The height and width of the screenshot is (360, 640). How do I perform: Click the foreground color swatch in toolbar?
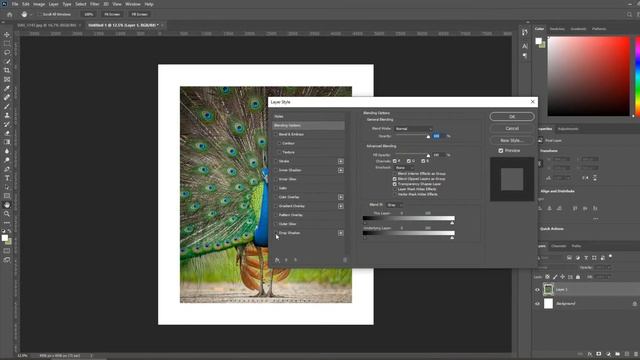coord(4,238)
